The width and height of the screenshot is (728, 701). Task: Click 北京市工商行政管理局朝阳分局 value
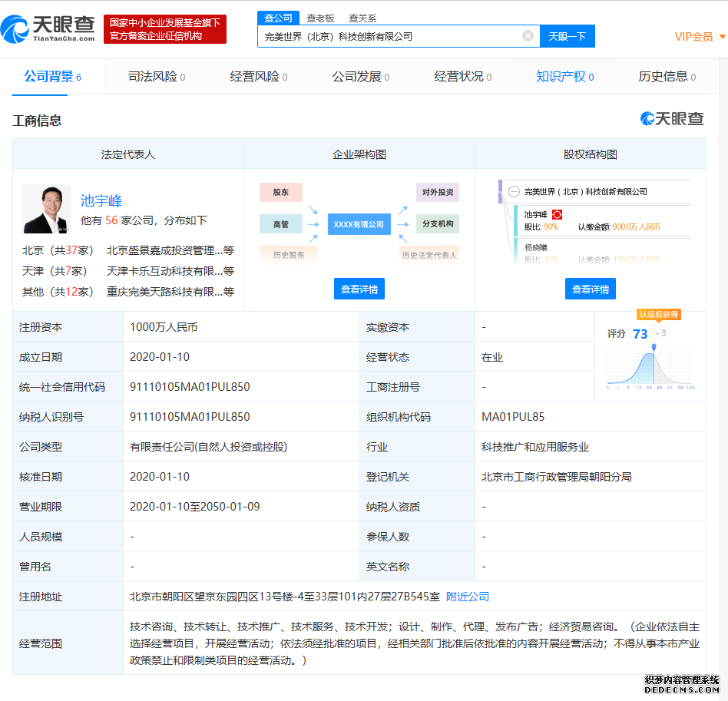556,477
